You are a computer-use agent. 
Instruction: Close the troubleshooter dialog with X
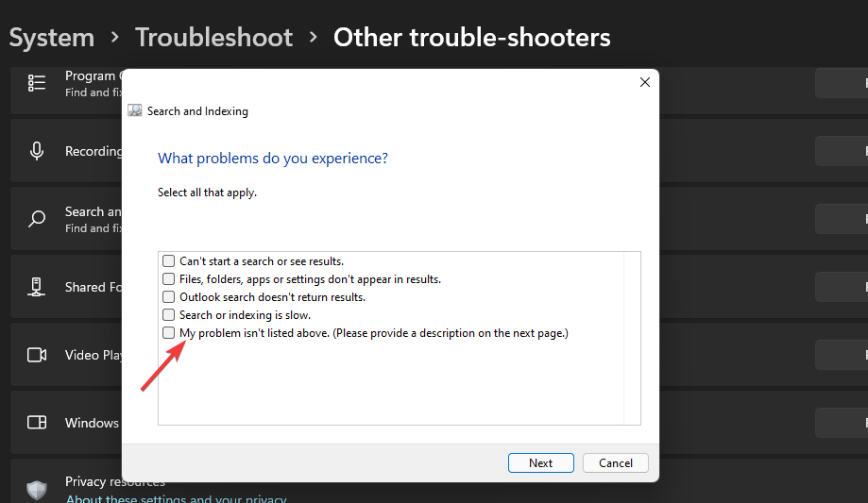(645, 82)
